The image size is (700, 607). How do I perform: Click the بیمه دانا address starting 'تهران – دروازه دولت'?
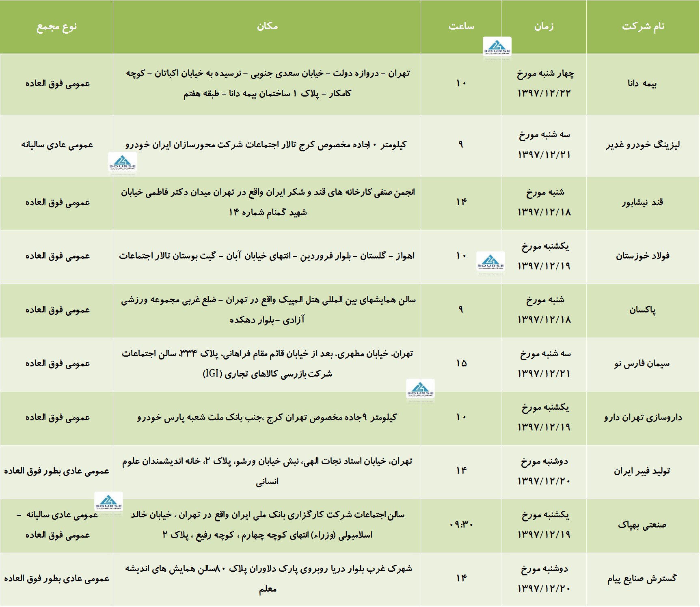tap(268, 83)
